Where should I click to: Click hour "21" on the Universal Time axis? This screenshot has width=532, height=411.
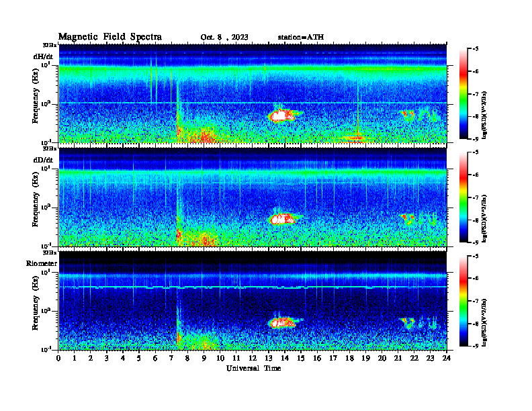398,359
